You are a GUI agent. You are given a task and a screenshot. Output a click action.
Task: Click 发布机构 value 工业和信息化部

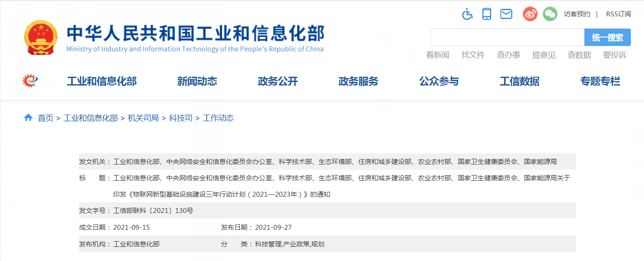click(136, 244)
